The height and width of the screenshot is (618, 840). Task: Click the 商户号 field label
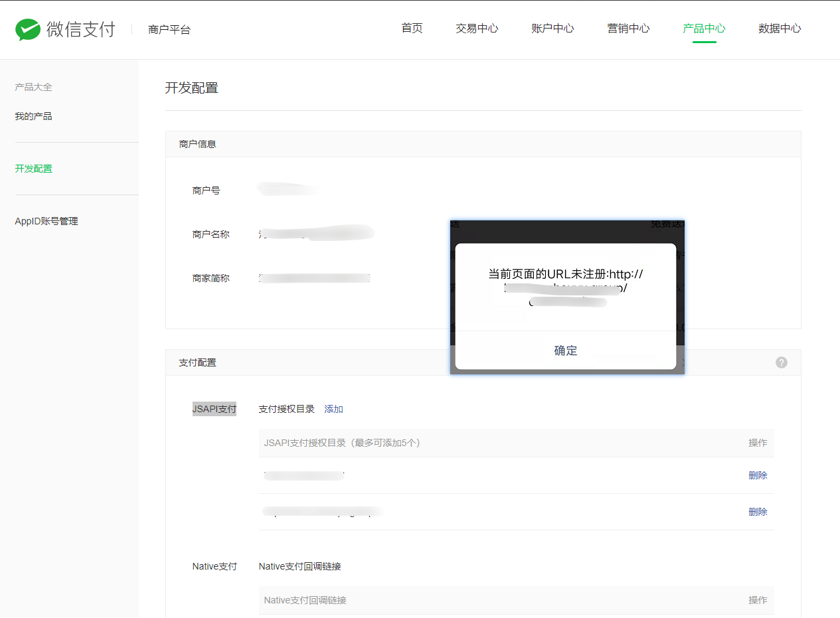tap(206, 191)
